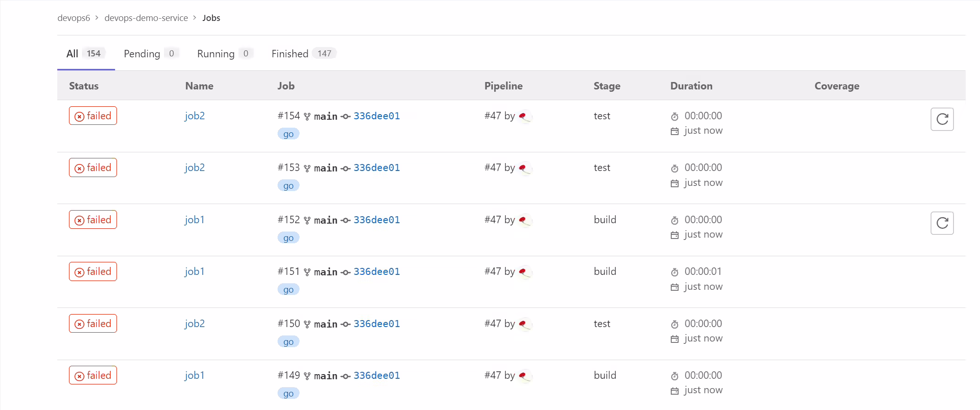
Task: Go to devops6 in the breadcrumb
Action: tap(74, 18)
